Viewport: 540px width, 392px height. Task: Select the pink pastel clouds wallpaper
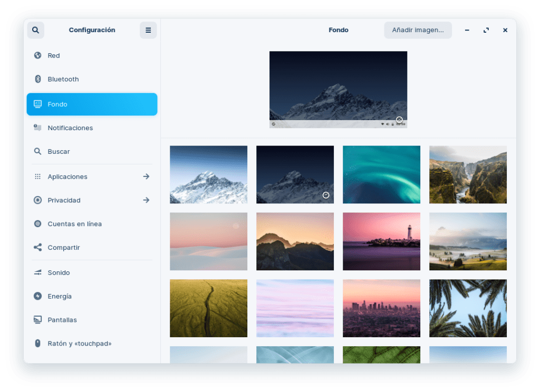click(295, 308)
